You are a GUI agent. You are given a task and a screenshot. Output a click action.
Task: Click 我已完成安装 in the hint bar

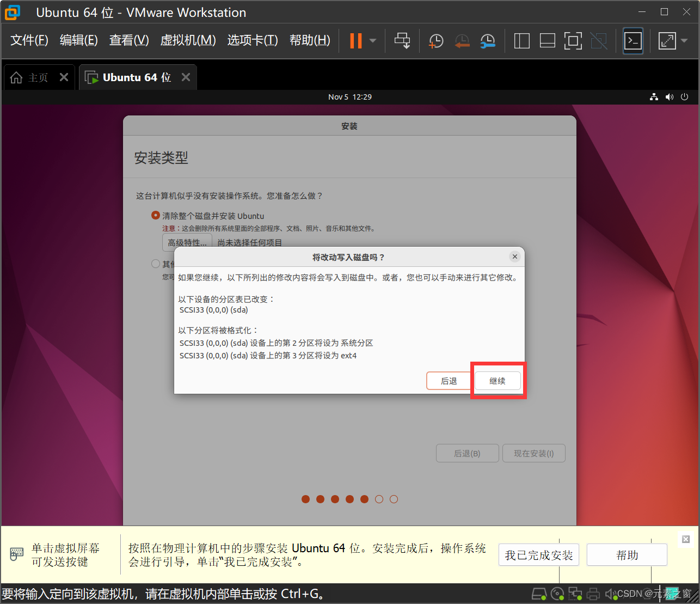point(539,555)
